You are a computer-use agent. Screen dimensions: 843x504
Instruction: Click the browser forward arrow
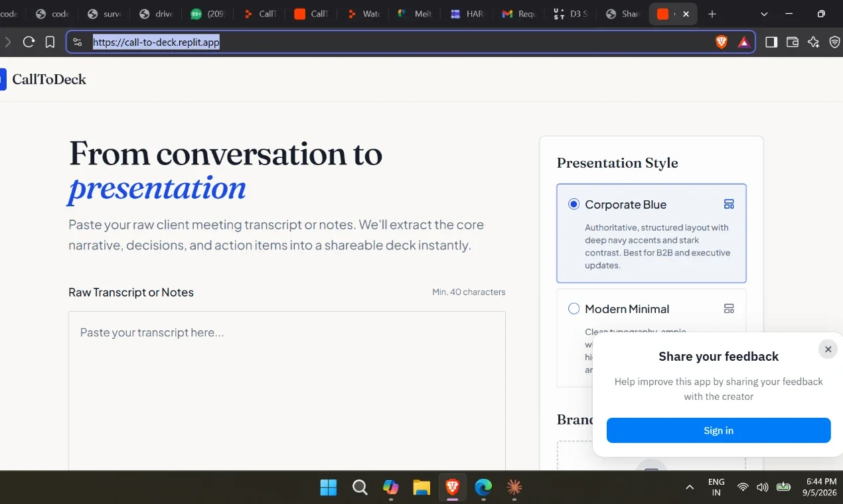7,42
